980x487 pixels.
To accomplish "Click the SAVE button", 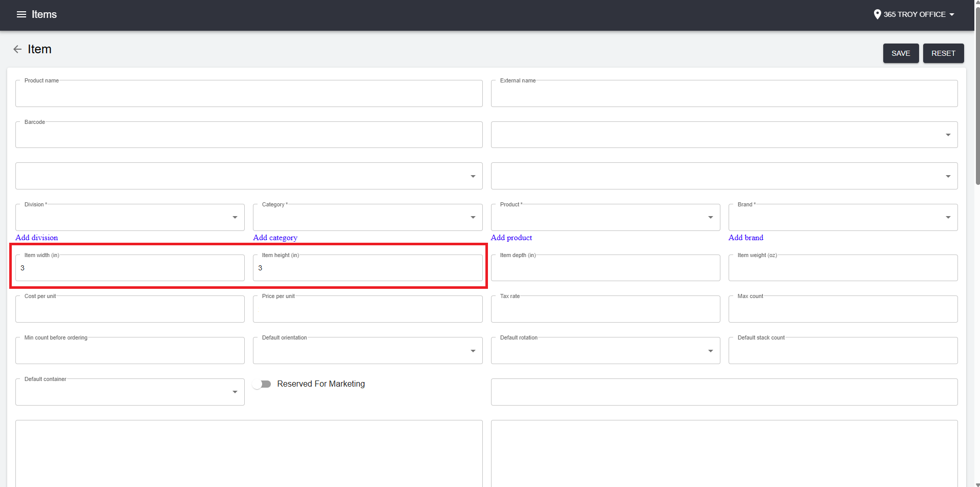I will tap(900, 53).
